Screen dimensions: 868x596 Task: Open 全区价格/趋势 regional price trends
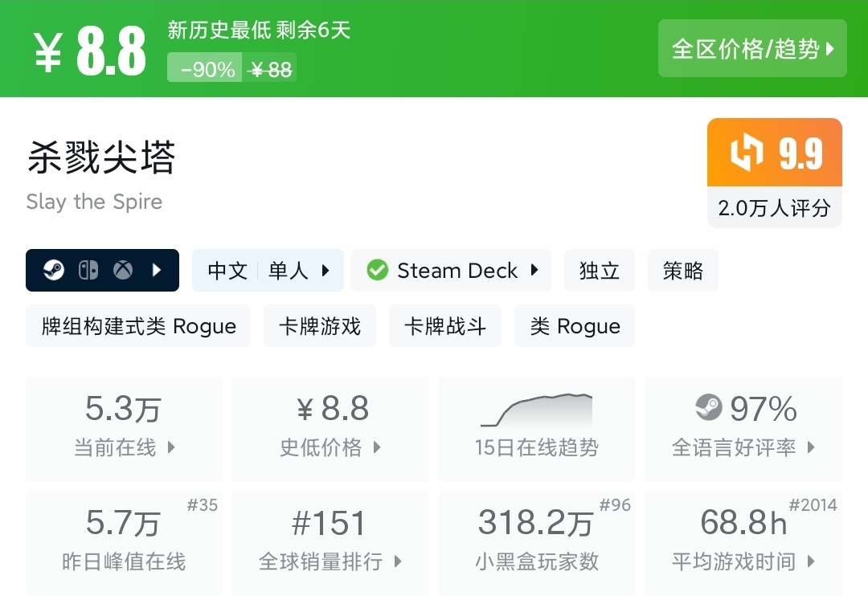pyautogui.click(x=752, y=49)
